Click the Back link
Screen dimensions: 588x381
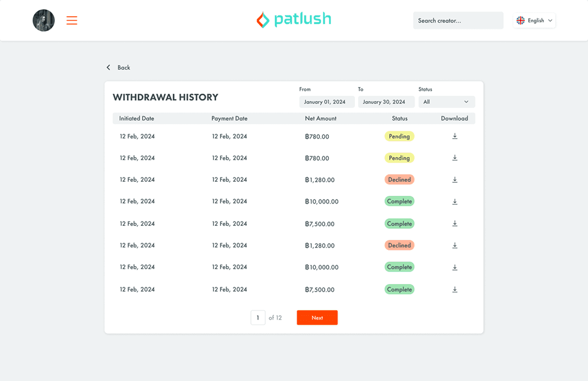(x=123, y=67)
